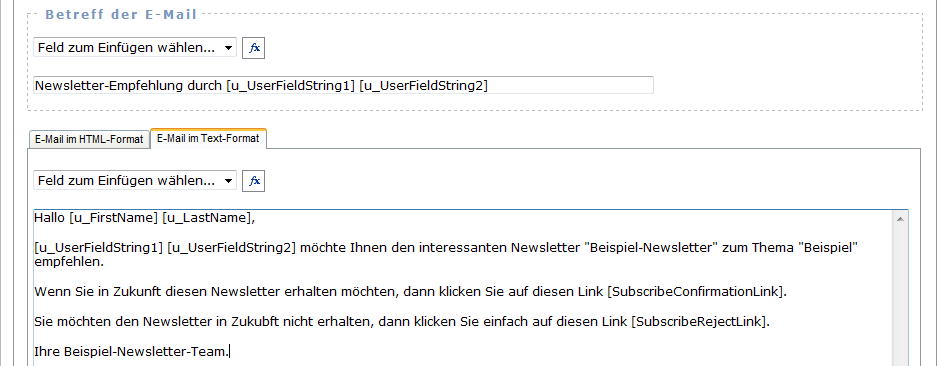Click the [SubscribeConfirmationLink] placeholder in the body
Screen dimensions: 948x366
point(696,292)
